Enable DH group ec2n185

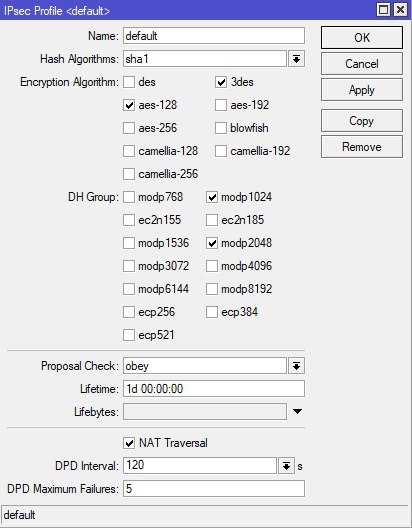pyautogui.click(x=212, y=220)
